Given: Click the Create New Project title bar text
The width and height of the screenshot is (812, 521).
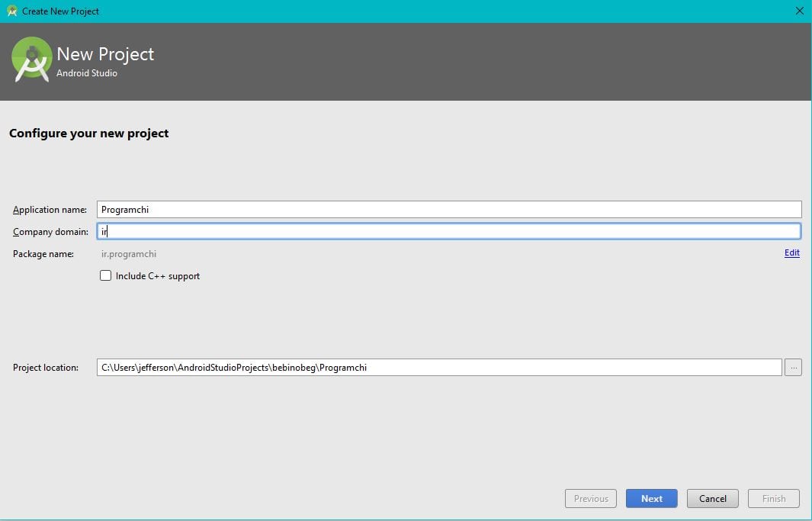Looking at the screenshot, I should point(60,11).
